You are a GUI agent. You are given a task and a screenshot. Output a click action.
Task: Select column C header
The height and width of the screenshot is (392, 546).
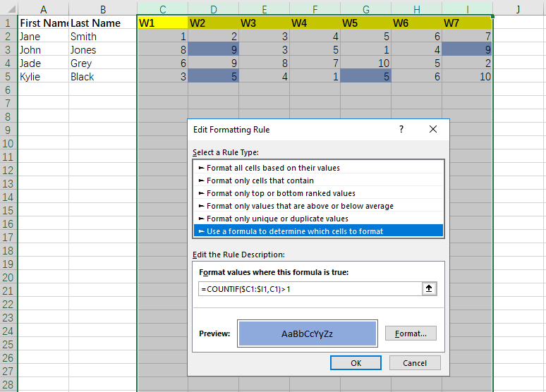163,8
